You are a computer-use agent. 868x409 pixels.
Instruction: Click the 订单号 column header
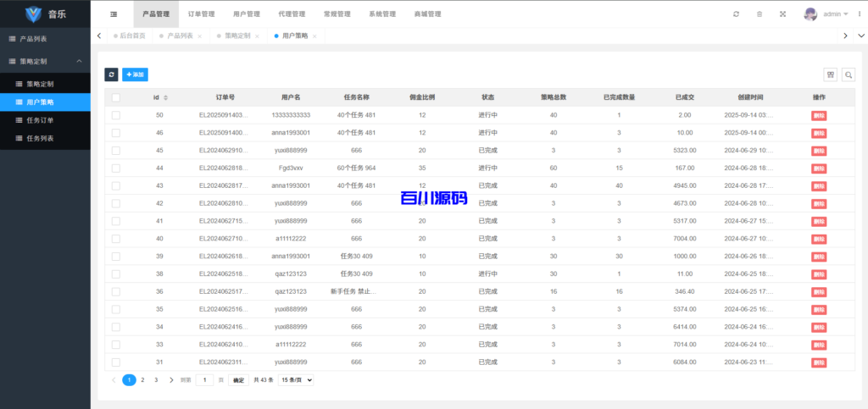[x=225, y=98]
